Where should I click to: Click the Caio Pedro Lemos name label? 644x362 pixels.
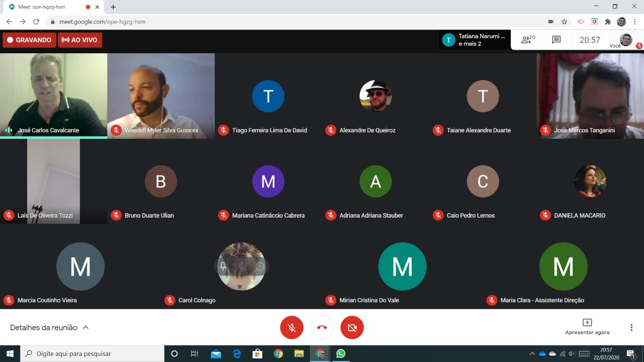[x=471, y=215]
